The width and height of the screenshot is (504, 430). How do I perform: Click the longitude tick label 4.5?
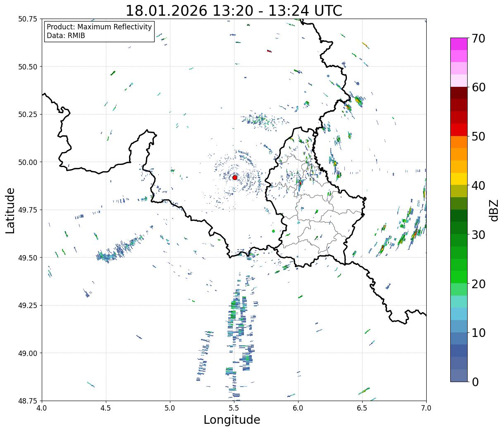tap(106, 408)
